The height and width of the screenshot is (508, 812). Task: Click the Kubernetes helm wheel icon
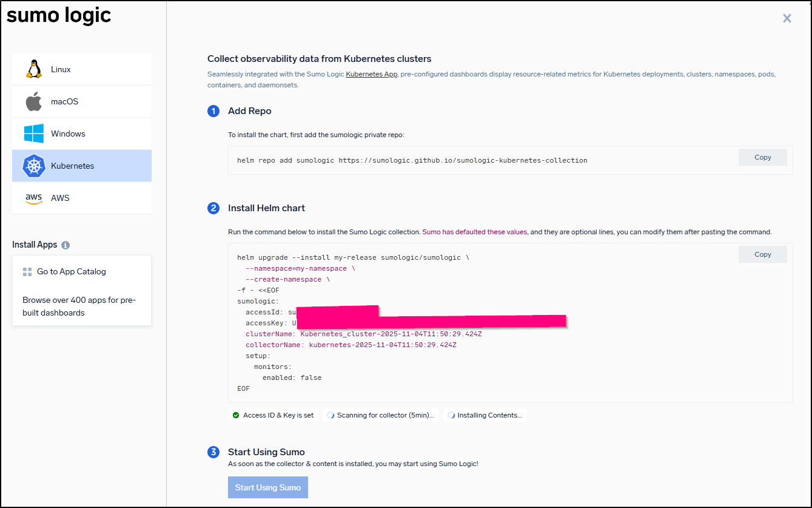click(x=34, y=166)
